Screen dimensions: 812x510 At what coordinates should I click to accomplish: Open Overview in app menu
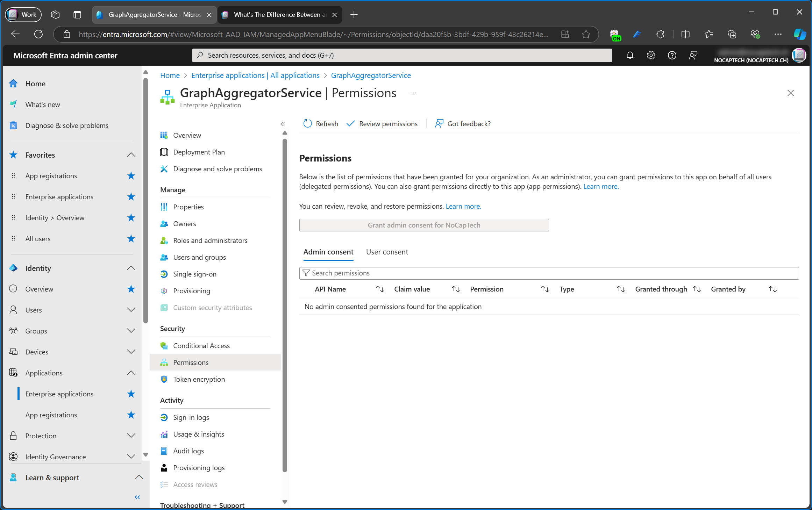click(187, 135)
